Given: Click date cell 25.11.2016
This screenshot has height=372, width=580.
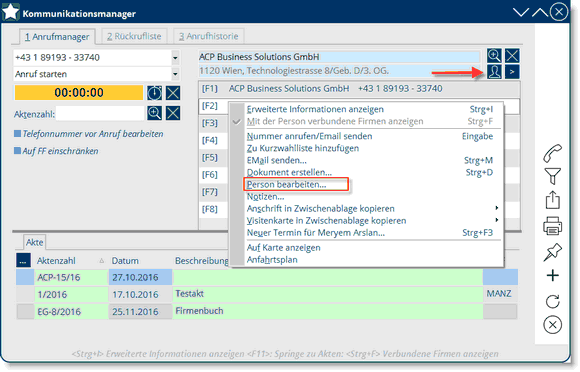Looking at the screenshot, I should pos(140,312).
